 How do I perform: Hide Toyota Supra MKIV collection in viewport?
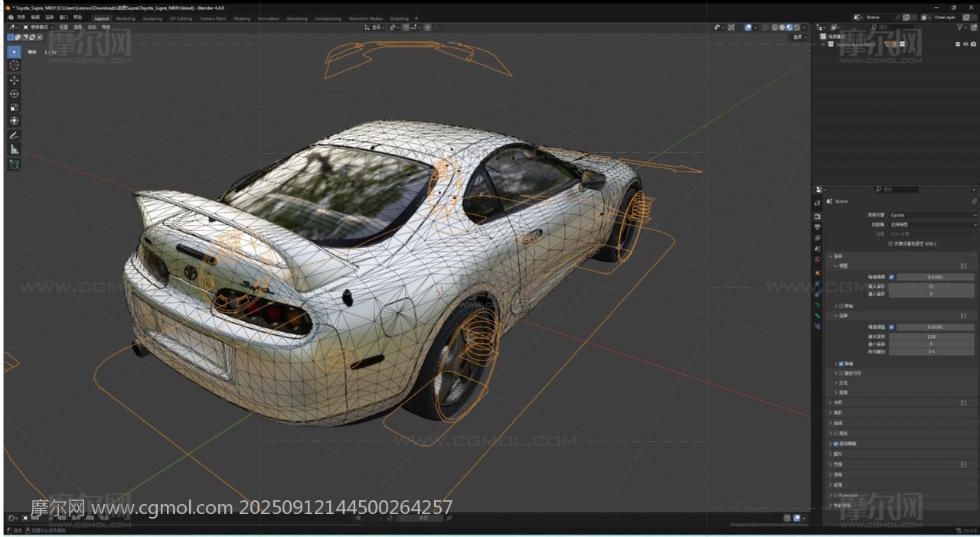(965, 44)
